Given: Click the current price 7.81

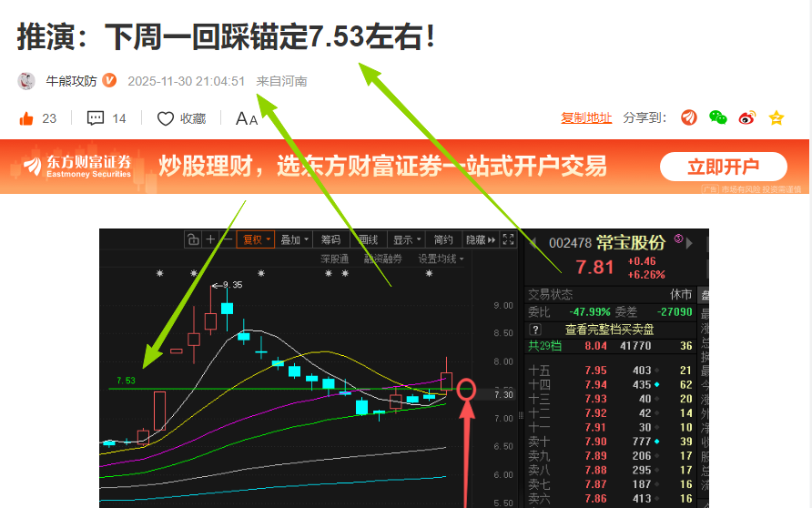Looking at the screenshot, I should 594,268.
